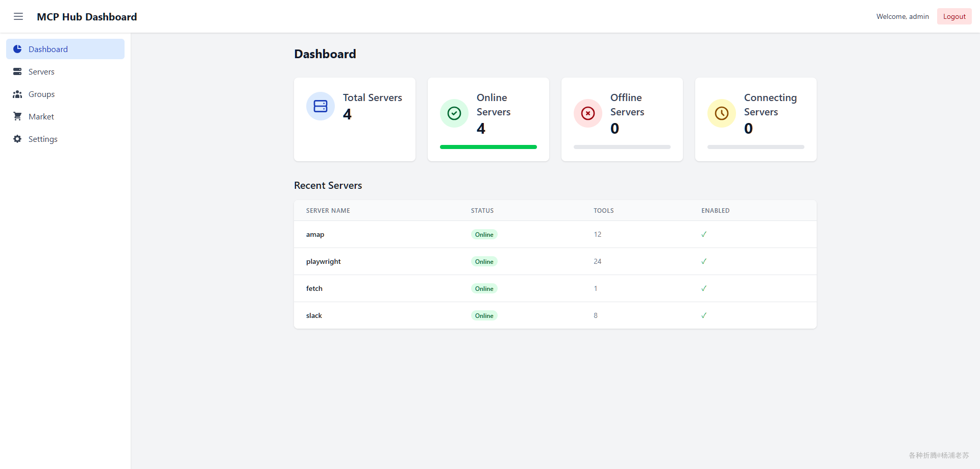Click the Groups people icon
The height and width of the screenshot is (469, 980).
17,94
